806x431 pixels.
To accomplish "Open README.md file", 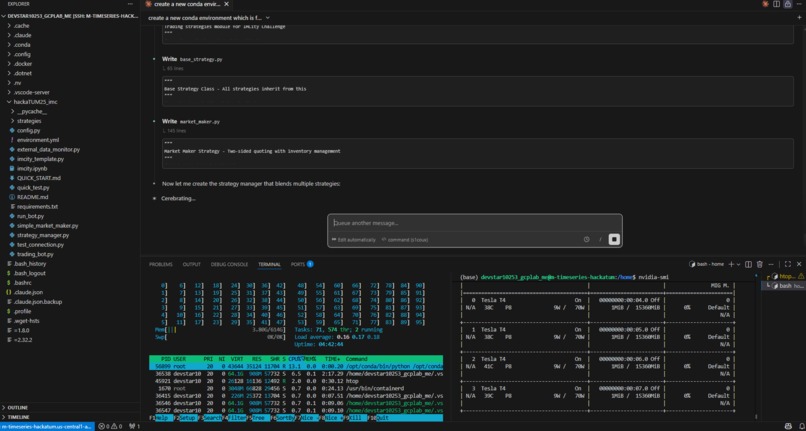I will click(x=32, y=197).
